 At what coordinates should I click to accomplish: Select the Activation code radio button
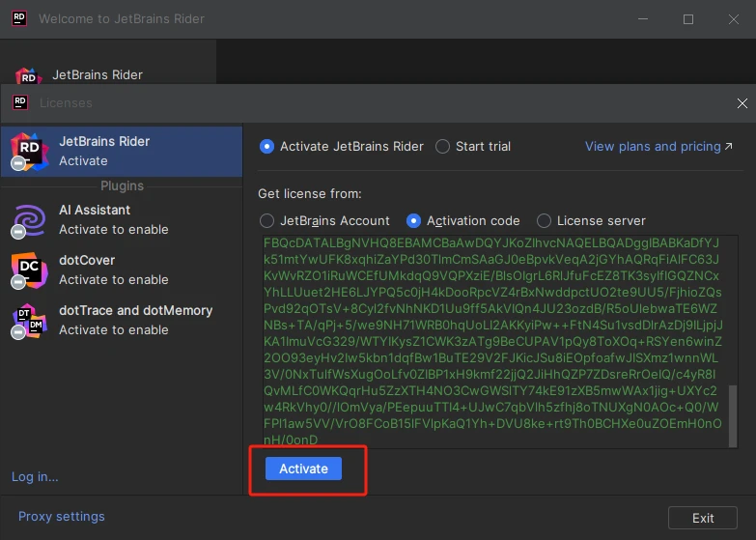click(x=414, y=220)
